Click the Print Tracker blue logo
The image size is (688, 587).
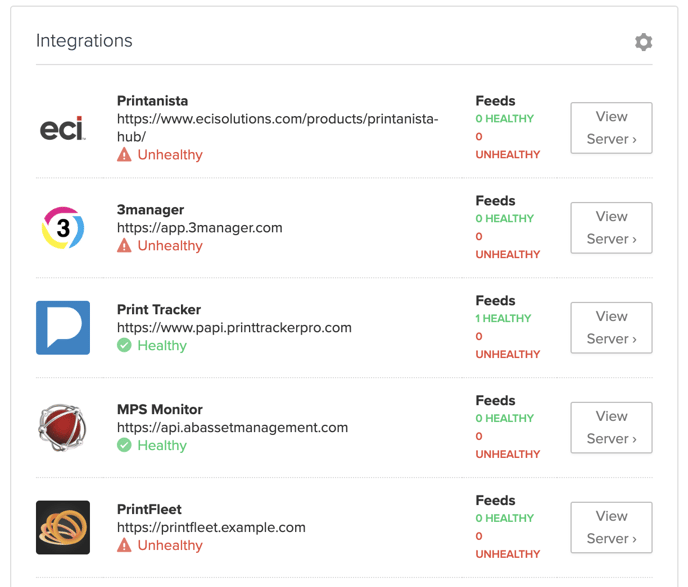click(x=63, y=328)
